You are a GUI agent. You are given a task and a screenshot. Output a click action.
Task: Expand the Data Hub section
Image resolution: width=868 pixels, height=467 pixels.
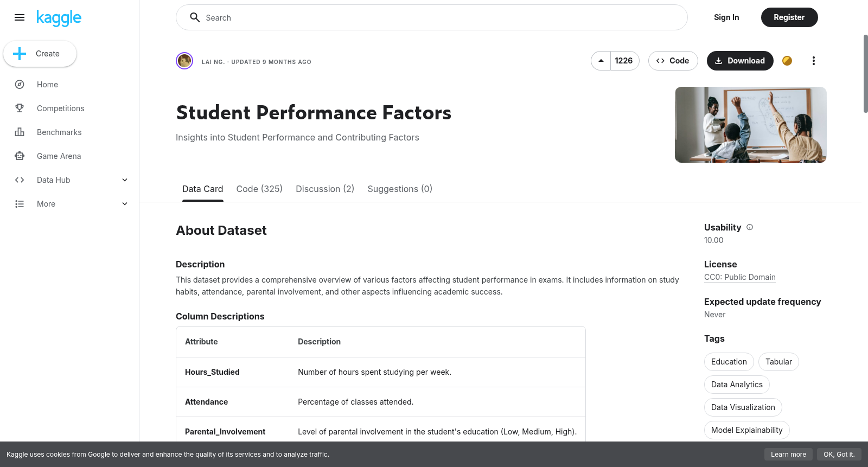[x=69, y=180]
